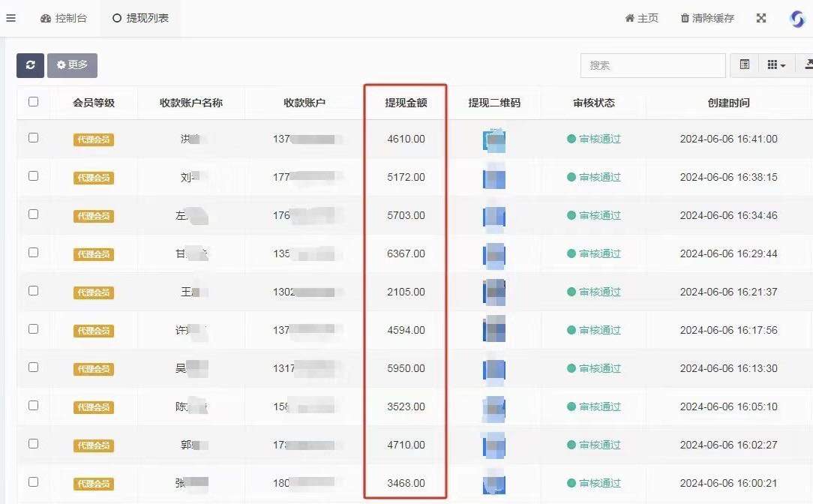Screen dimensions: 813x504
Task: Select the 提现列表 tab
Action: [140, 18]
